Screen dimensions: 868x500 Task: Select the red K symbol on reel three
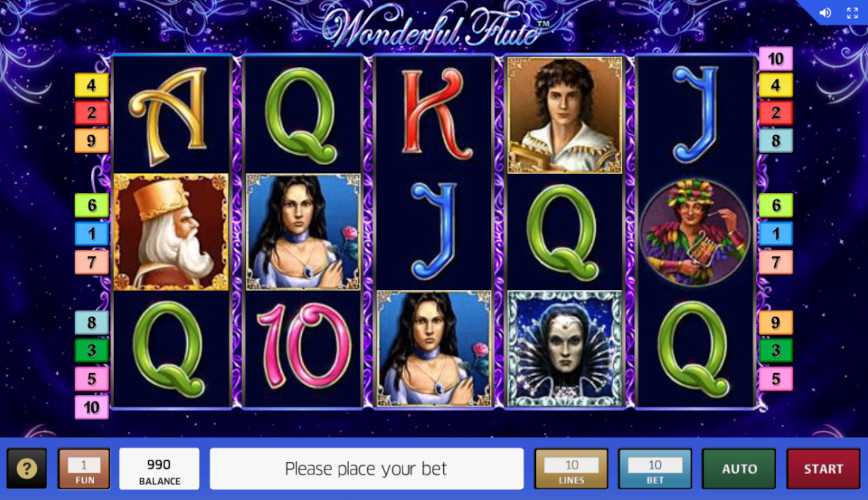435,114
